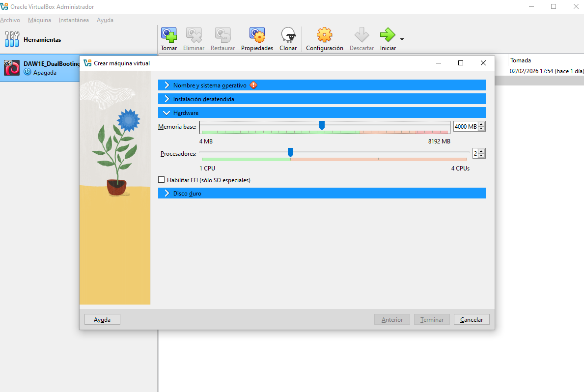584x392 pixels.
Task: Click the 4000 MB memory input field
Action: coord(466,126)
